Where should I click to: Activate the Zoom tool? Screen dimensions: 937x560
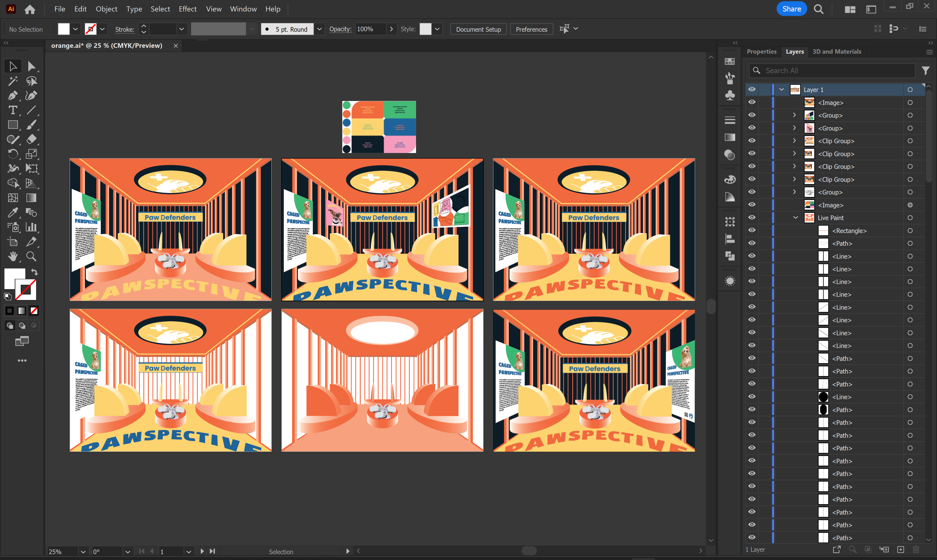(31, 257)
